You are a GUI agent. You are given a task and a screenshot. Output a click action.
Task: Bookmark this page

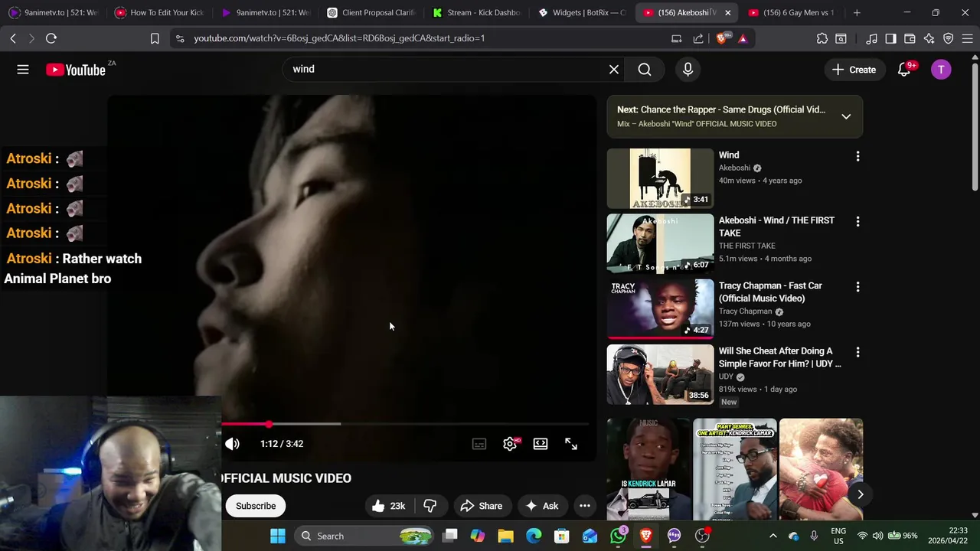click(x=155, y=38)
